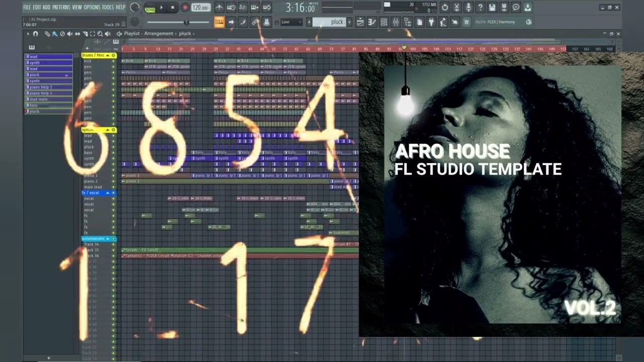The width and height of the screenshot is (644, 362).
Task: Open the channel rack icon
Action: [383, 22]
